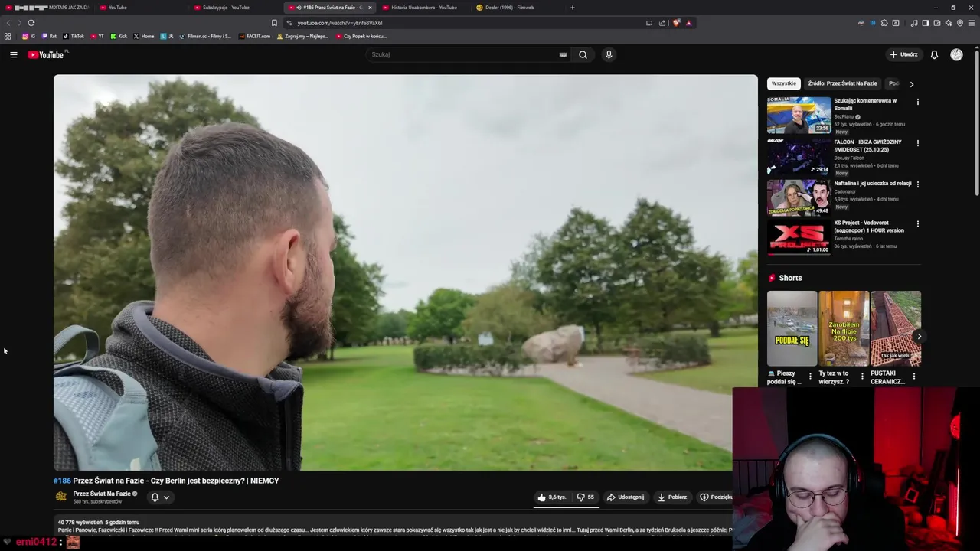Start voice search with microphone icon

(x=609, y=54)
